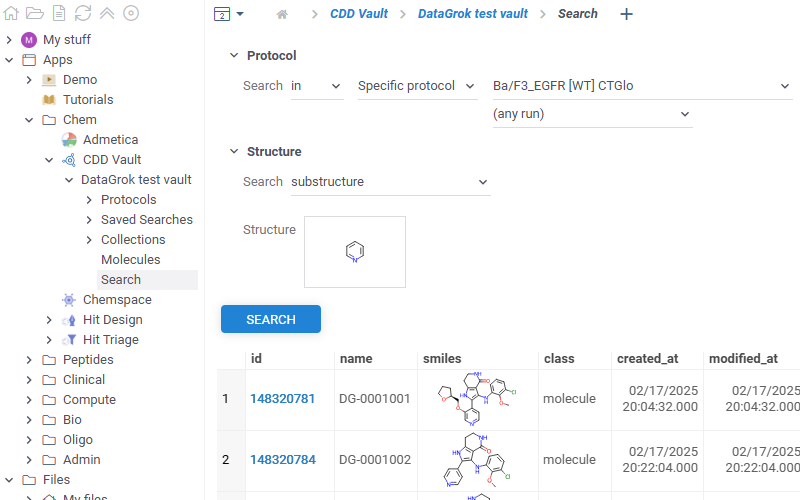
Task: Edit the pyridine structure sketch box
Action: 355,252
